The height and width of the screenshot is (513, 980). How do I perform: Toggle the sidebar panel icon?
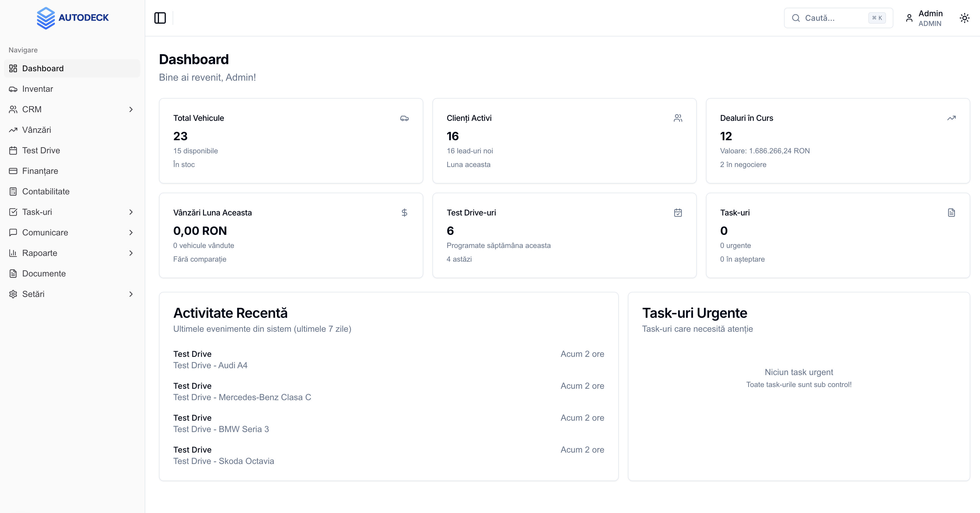point(160,18)
